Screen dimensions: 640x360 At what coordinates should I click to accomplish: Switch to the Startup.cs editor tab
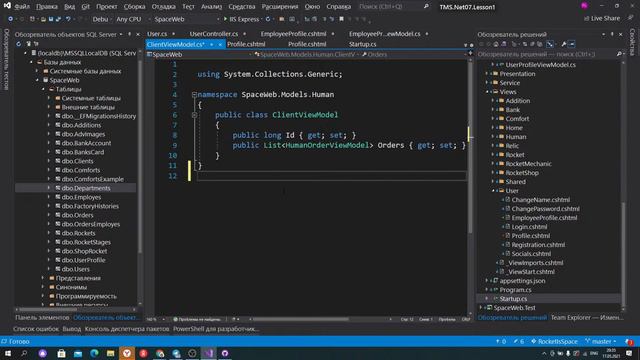coord(362,44)
